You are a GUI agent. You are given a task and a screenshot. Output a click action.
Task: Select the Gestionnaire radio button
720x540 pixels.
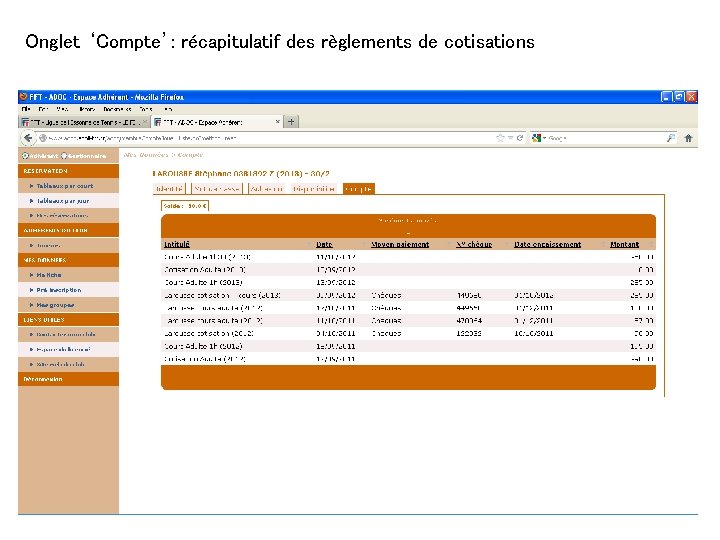pyautogui.click(x=64, y=156)
